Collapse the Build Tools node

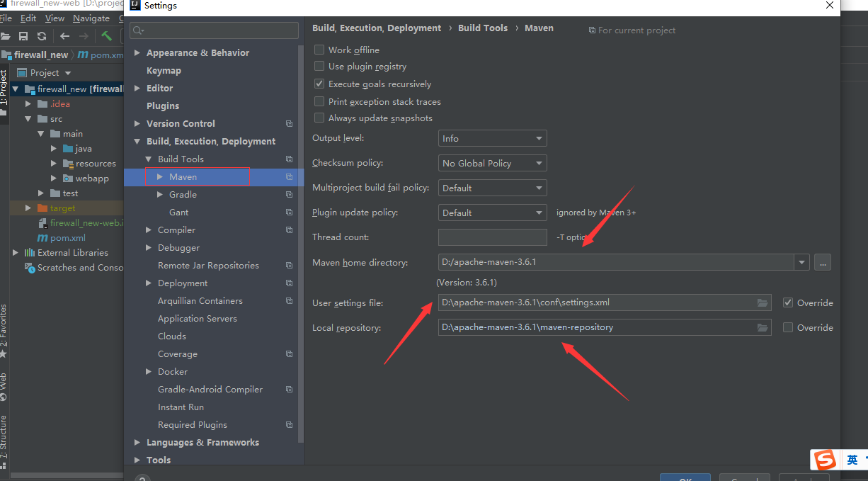pos(149,159)
